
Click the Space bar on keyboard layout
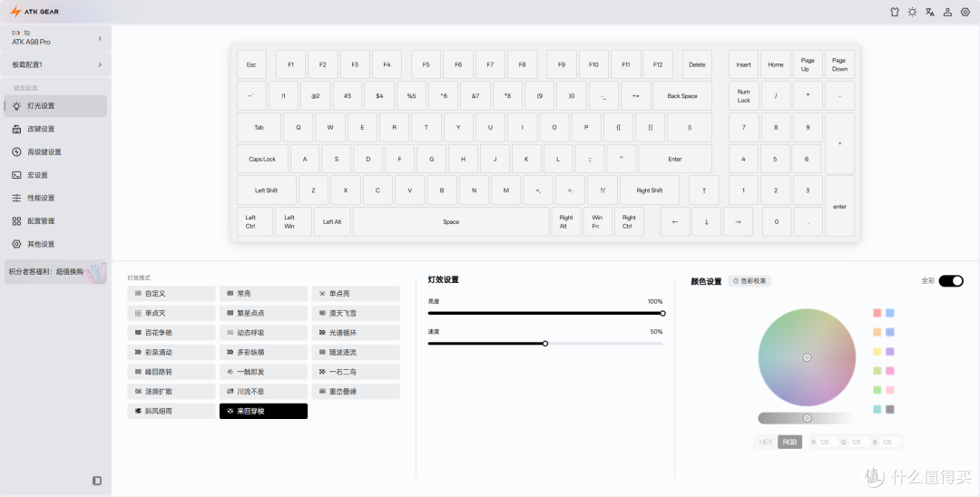451,221
